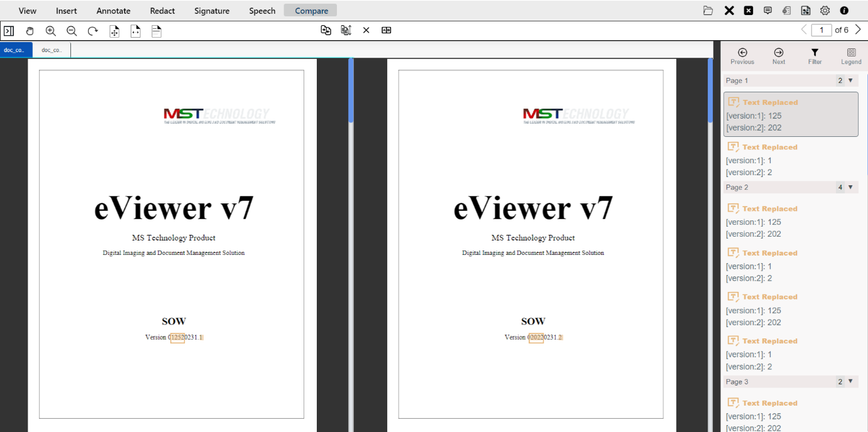This screenshot has width=868, height=432.
Task: Show the info icon details
Action: pyautogui.click(x=844, y=11)
